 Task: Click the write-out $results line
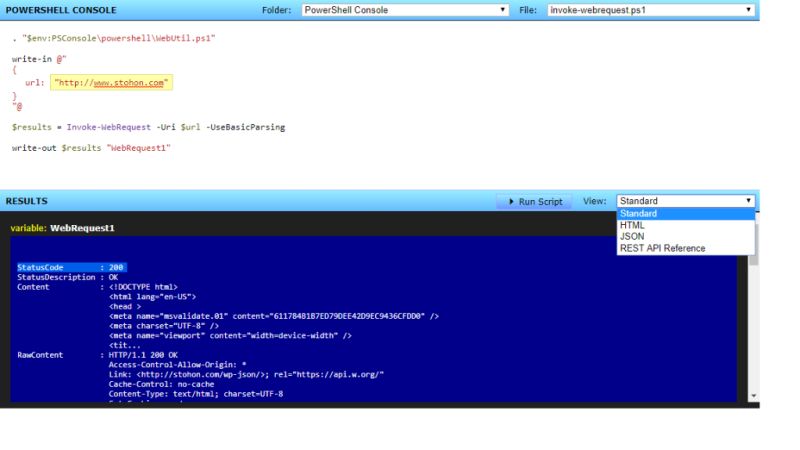click(x=91, y=148)
